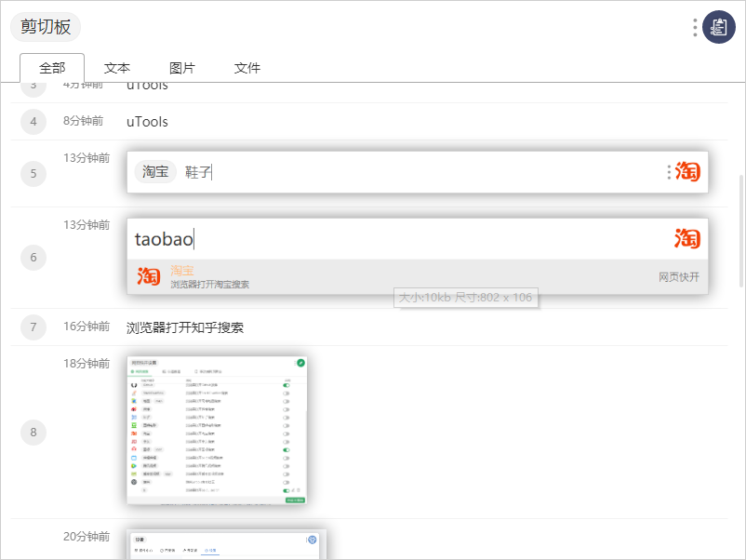Click the 16分钟前 timestamp
This screenshot has height=560, width=746.
pos(87,327)
